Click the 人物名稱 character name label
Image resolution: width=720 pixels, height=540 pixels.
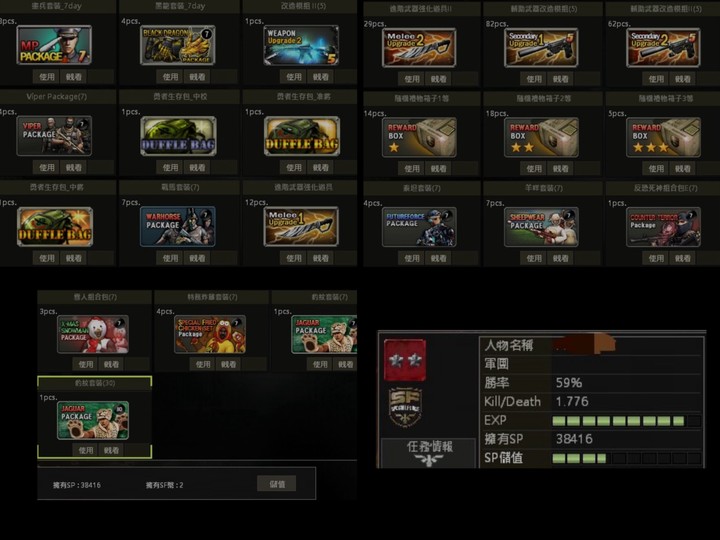[509, 345]
